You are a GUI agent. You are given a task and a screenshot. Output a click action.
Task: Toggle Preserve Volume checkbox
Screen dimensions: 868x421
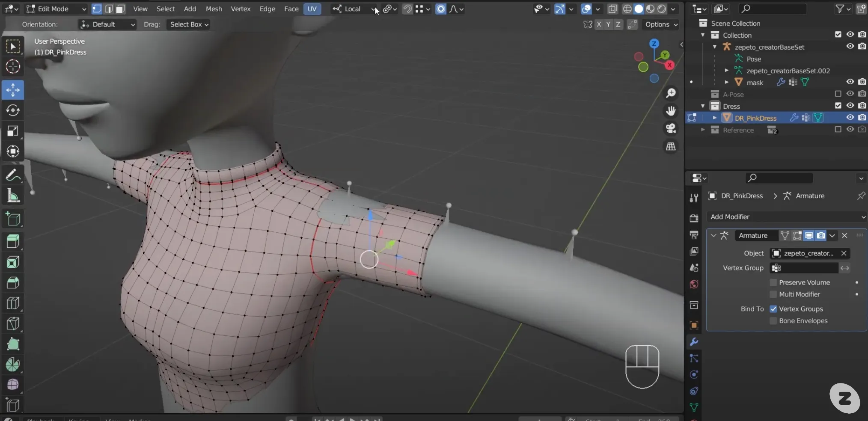point(773,282)
